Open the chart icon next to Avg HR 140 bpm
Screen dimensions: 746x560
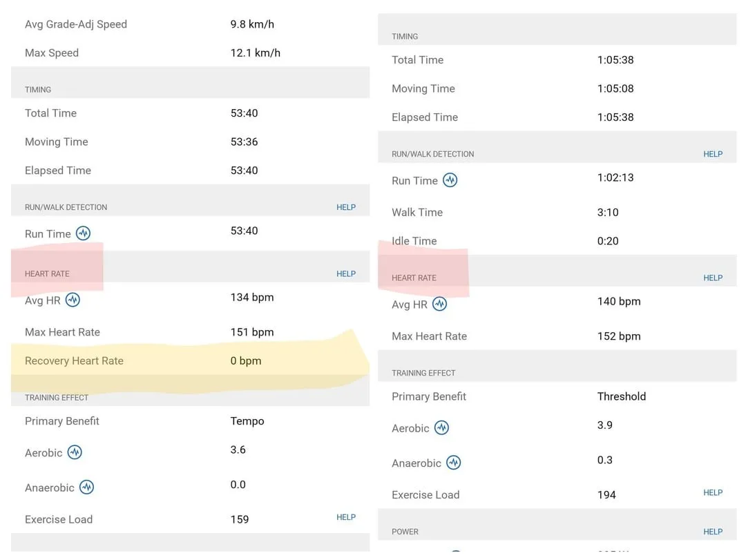point(439,305)
